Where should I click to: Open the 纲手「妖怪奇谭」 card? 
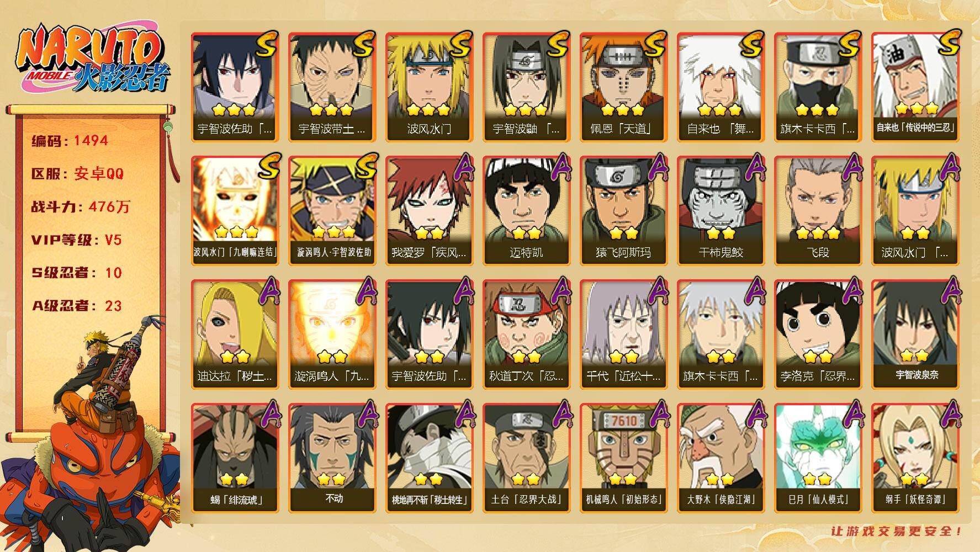coord(915,458)
